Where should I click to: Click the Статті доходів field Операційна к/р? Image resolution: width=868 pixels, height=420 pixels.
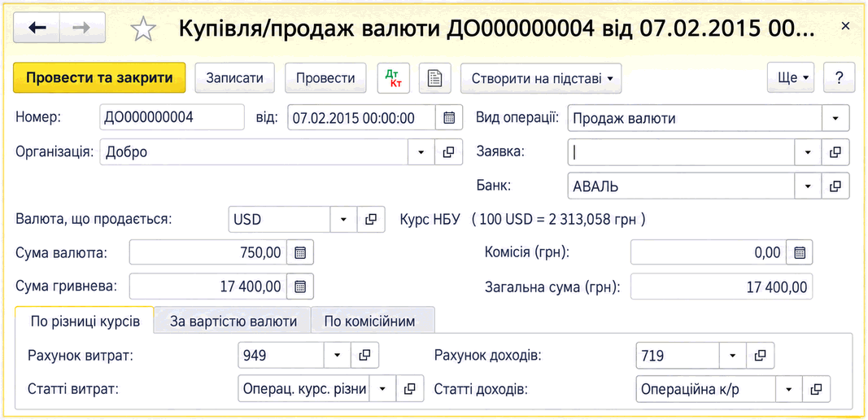click(706, 389)
